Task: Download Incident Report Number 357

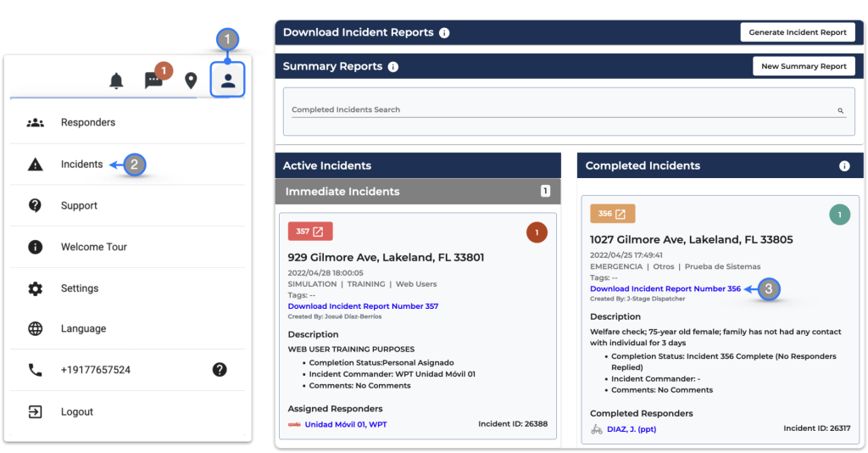Action: (x=363, y=306)
